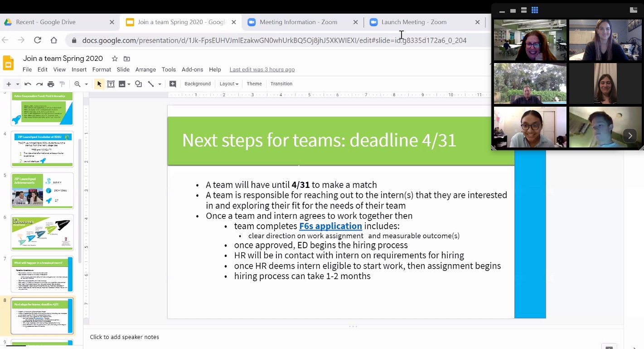Click the Insert image icon

pyautogui.click(x=122, y=84)
